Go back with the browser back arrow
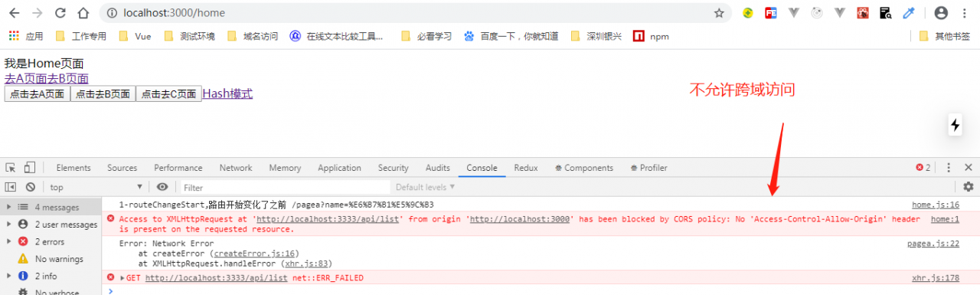980x295 pixels. (14, 13)
